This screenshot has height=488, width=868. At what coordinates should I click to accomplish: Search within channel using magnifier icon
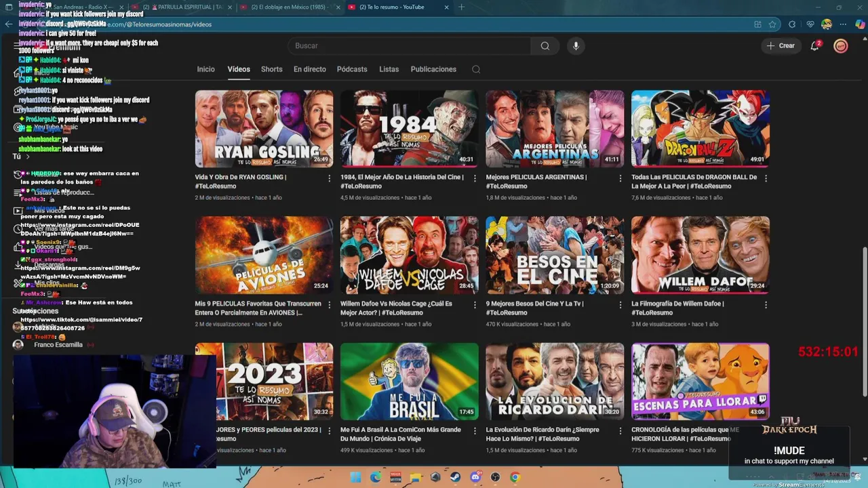(476, 69)
